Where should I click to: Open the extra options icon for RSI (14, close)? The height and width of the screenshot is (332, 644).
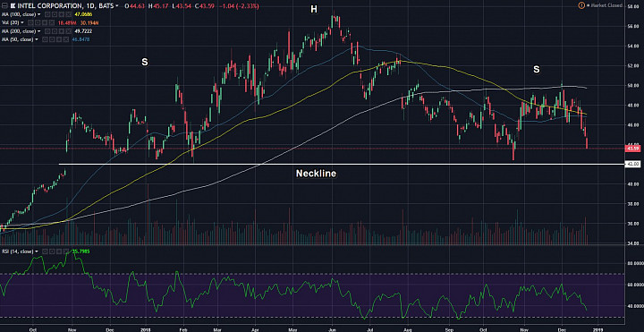point(59,251)
